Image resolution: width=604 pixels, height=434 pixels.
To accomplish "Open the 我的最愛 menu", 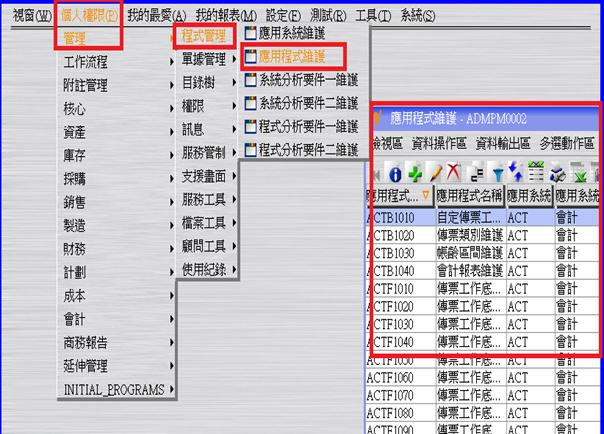I will (156, 16).
